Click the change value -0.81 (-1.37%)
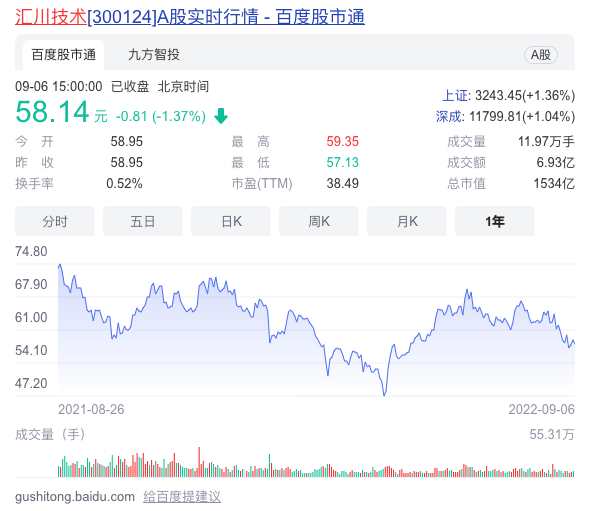592x511 pixels. (x=161, y=116)
